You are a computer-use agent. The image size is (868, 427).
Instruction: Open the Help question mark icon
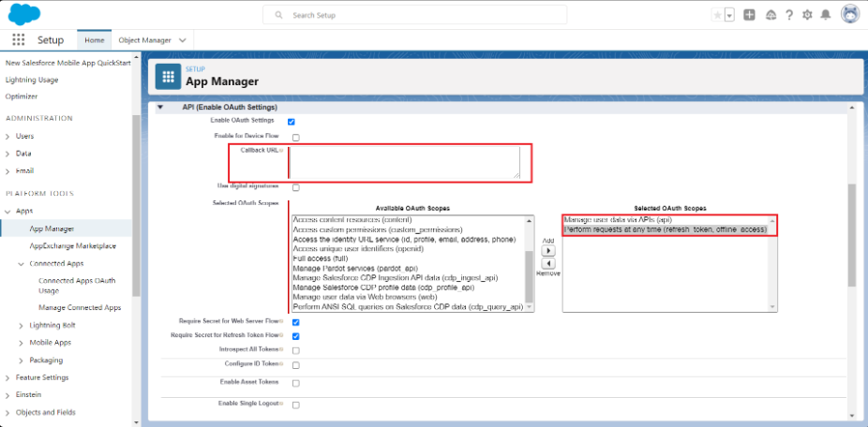pyautogui.click(x=789, y=16)
